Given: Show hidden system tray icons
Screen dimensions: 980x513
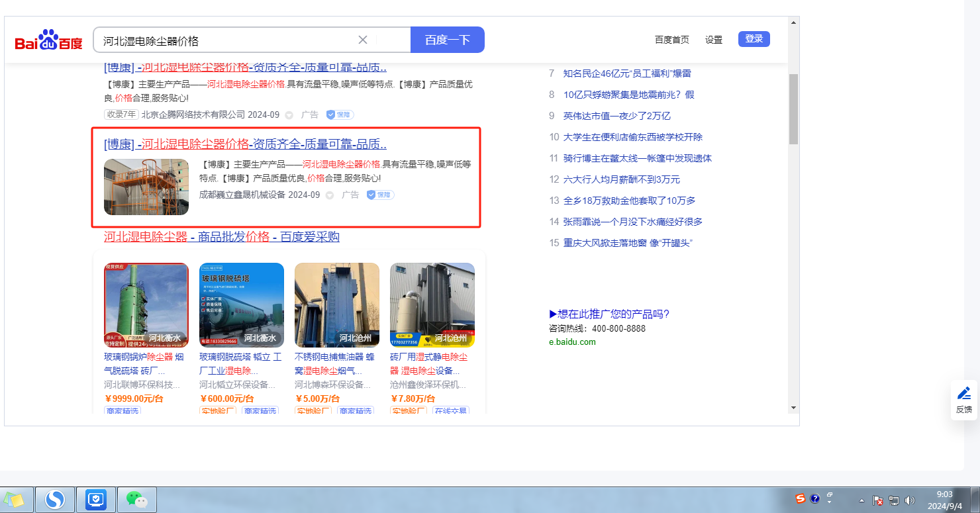Looking at the screenshot, I should pos(861,500).
